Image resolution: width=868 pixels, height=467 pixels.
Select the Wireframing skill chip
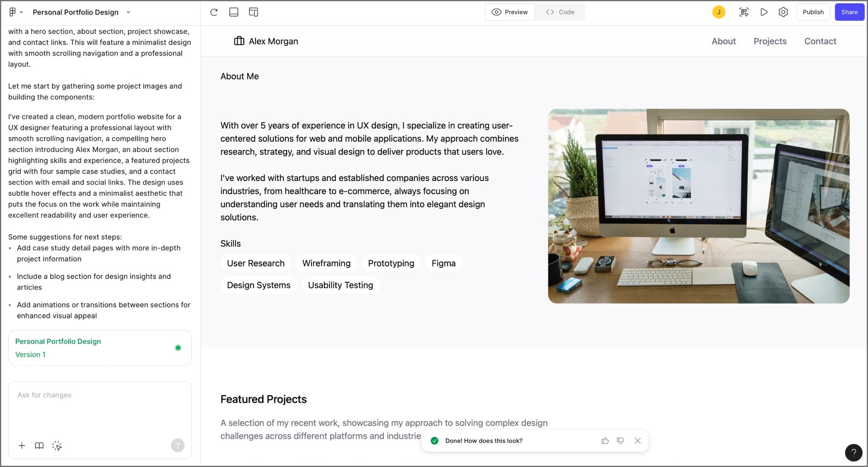click(x=326, y=263)
